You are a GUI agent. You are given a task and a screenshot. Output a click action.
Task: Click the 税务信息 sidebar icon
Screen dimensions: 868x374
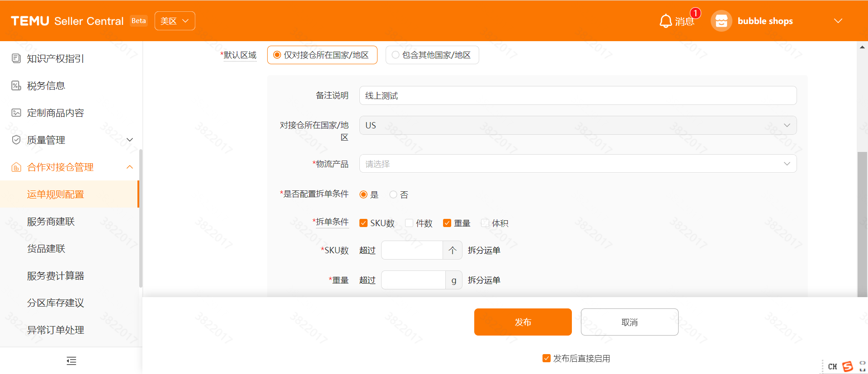(x=16, y=85)
